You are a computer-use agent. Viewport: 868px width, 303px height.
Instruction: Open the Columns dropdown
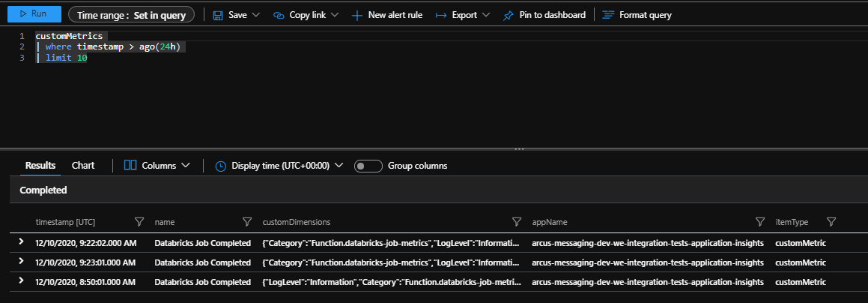(157, 166)
